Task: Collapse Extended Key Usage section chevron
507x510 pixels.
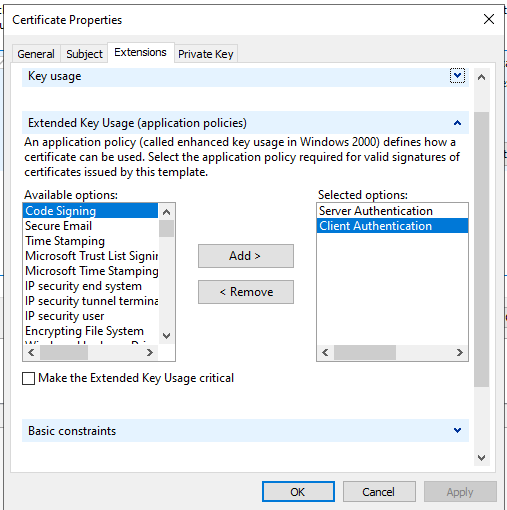Action: 457,123
